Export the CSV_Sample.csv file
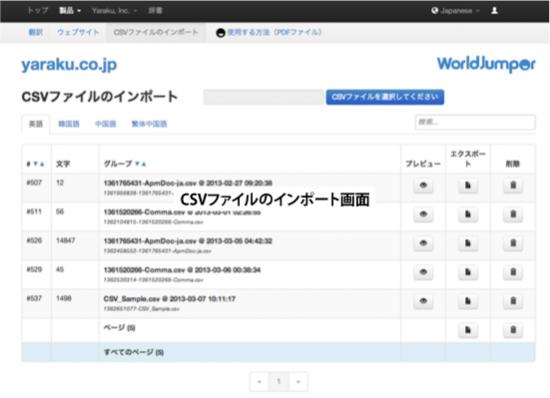Viewport: 550px width, 398px height. pos(468,301)
